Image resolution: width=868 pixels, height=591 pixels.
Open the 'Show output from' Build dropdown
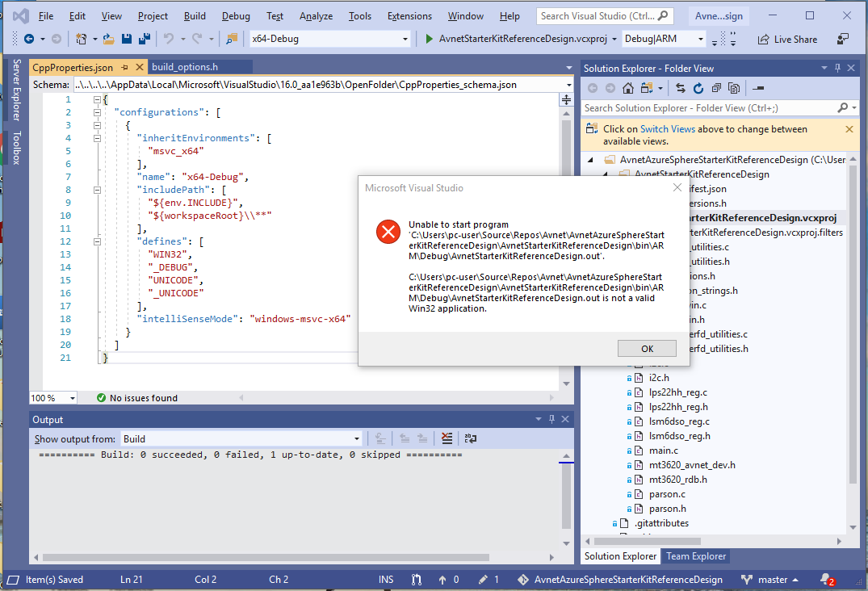[356, 439]
